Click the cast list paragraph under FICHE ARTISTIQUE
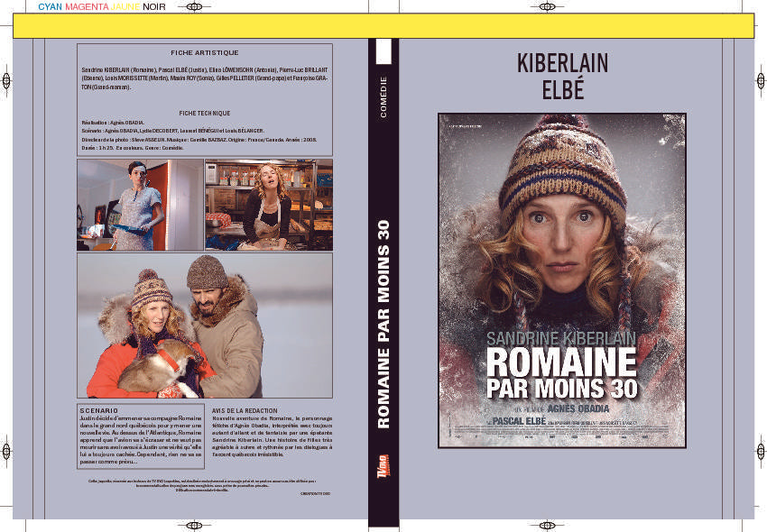767x532 pixels. coord(205,78)
